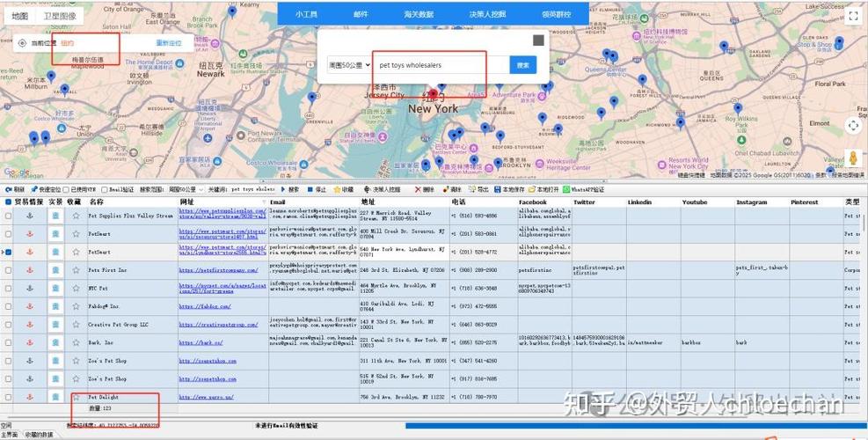Click the map camera pan control icon
This screenshot has width=868, height=440.
tap(853, 126)
